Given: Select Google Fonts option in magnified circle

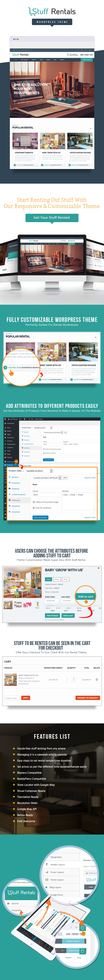Looking at the screenshot, I should point(57,895).
